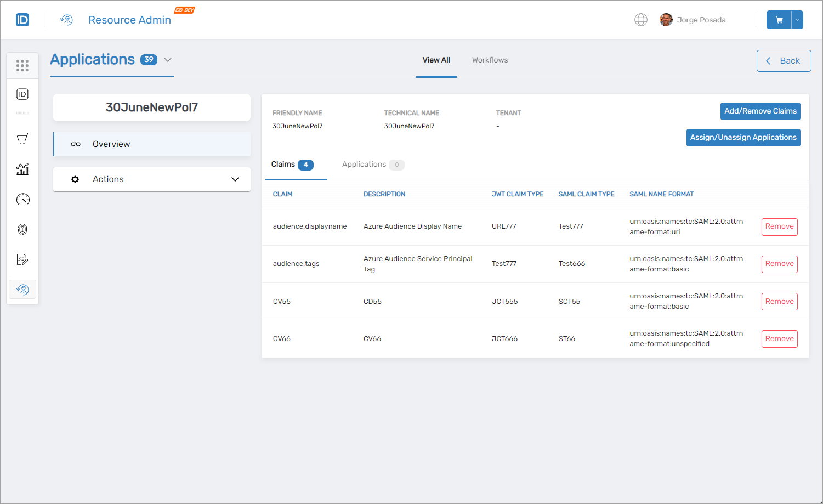Switch to the Workflows tab
The width and height of the screenshot is (823, 504).
point(490,60)
